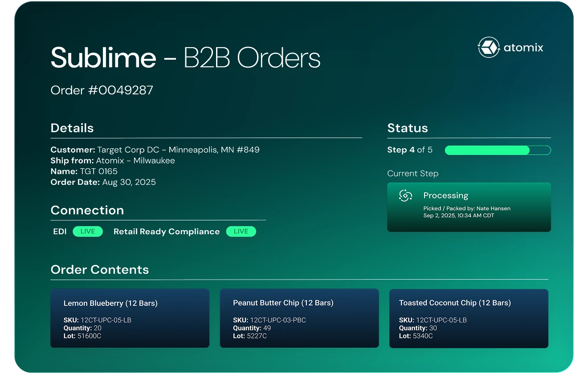Click Ship from Atomix – Milwaukee line
Screen dimensions: 588x374
(x=113, y=161)
